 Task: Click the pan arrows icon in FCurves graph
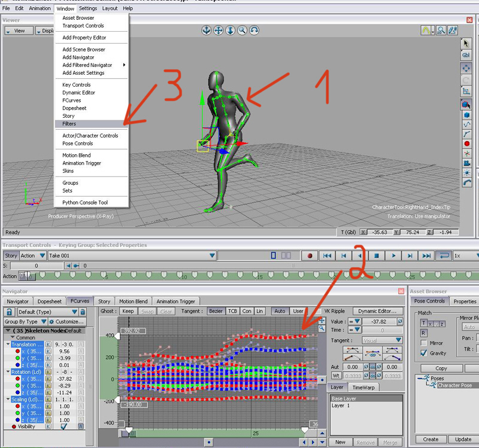(322, 321)
